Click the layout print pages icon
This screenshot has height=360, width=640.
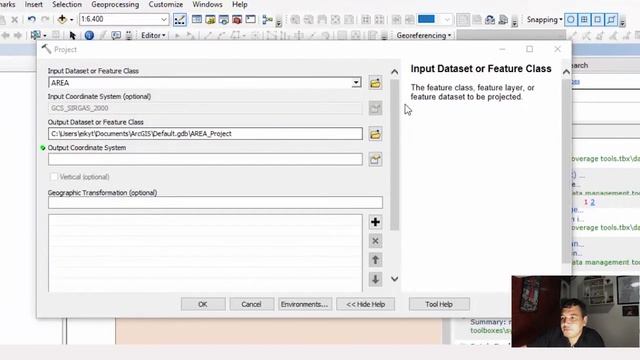pyautogui.click(x=503, y=19)
